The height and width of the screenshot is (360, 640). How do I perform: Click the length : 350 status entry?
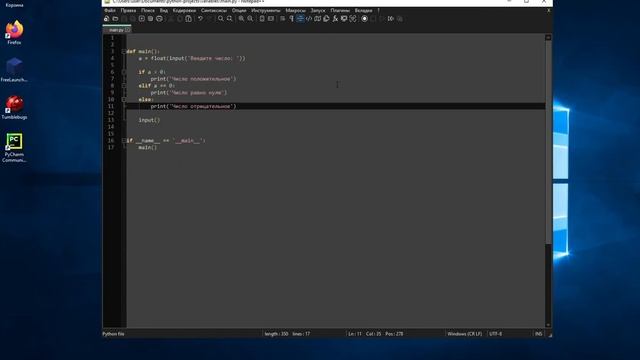(276, 334)
